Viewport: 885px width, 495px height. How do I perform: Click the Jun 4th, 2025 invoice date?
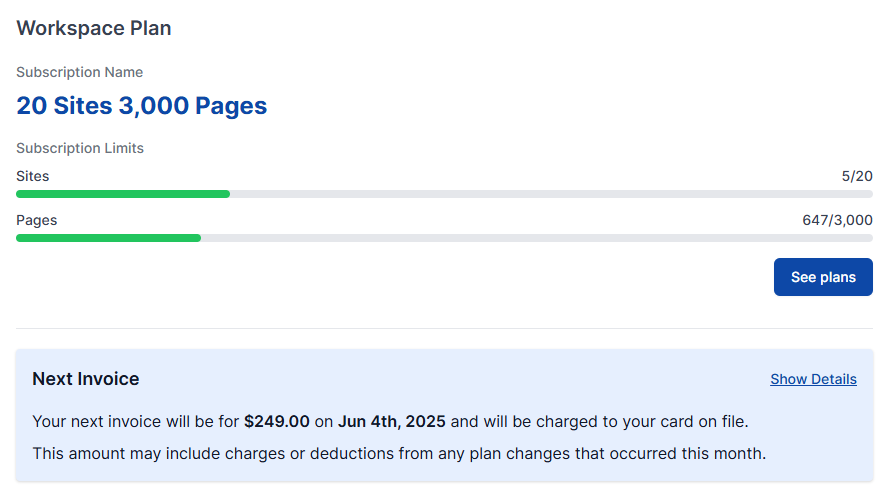pos(391,421)
